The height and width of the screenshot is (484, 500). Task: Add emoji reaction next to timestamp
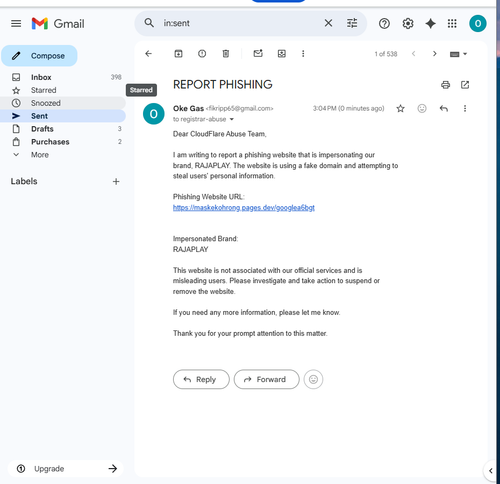[422, 109]
